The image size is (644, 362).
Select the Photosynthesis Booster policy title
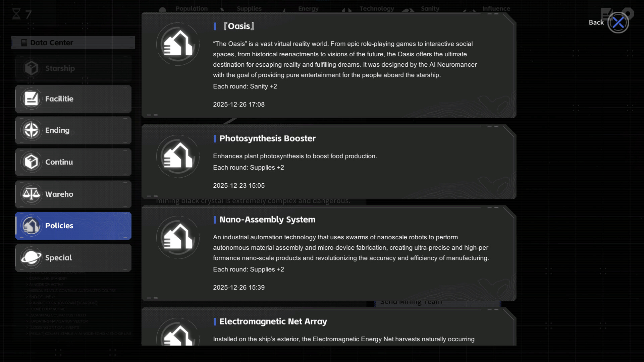(267, 138)
